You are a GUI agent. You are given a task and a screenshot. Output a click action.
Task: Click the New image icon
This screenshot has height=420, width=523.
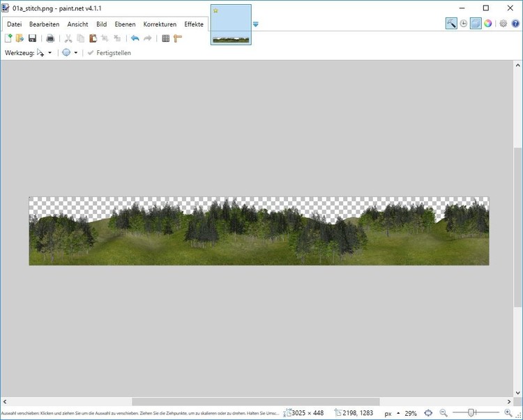(9, 38)
